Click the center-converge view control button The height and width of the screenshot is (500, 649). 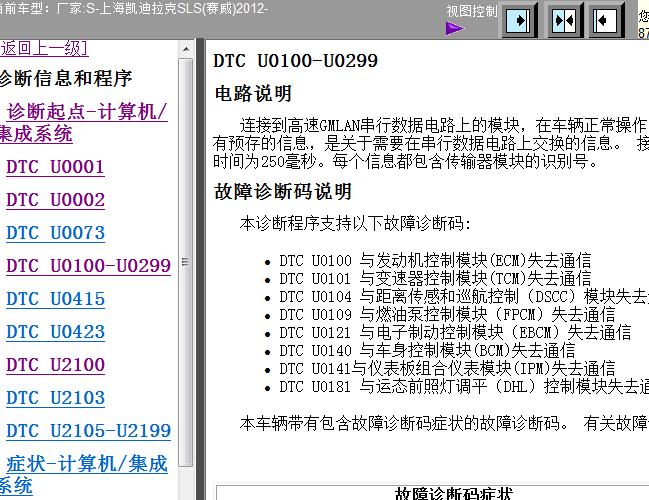click(565, 19)
